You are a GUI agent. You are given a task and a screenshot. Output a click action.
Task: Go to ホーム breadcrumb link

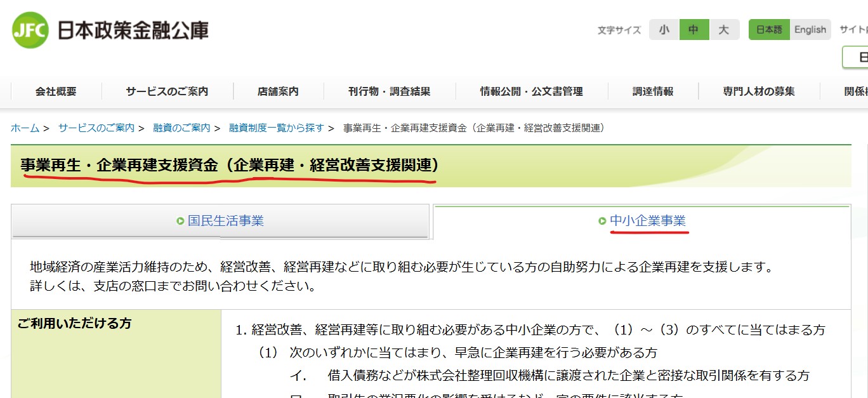25,128
